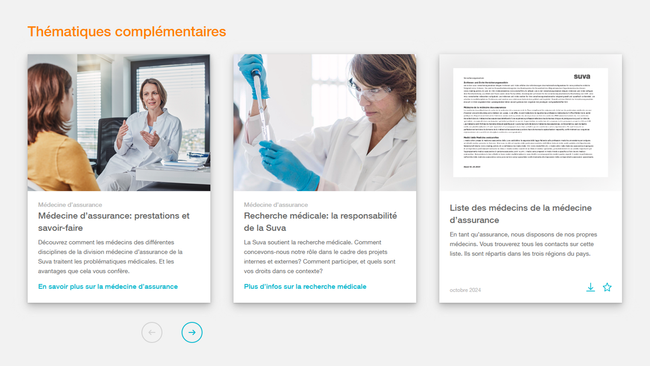
Task: Click 'Médecine d'assurance' category label on first card
Action: pos(70,204)
